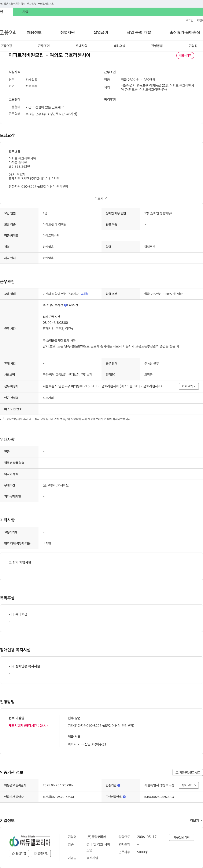Report via 거짓구인광고 신고 button

click(x=188, y=772)
